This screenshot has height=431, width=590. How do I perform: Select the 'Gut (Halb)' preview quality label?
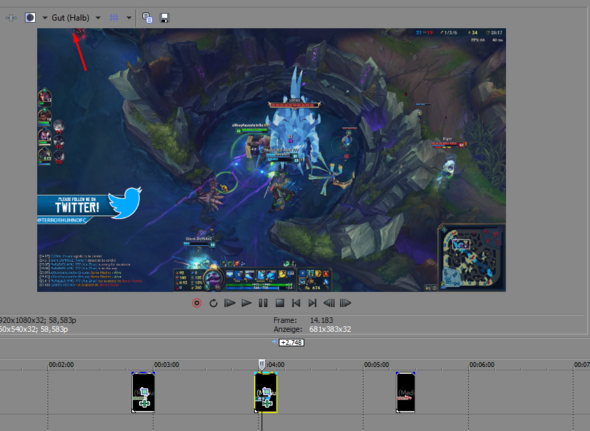(70, 18)
